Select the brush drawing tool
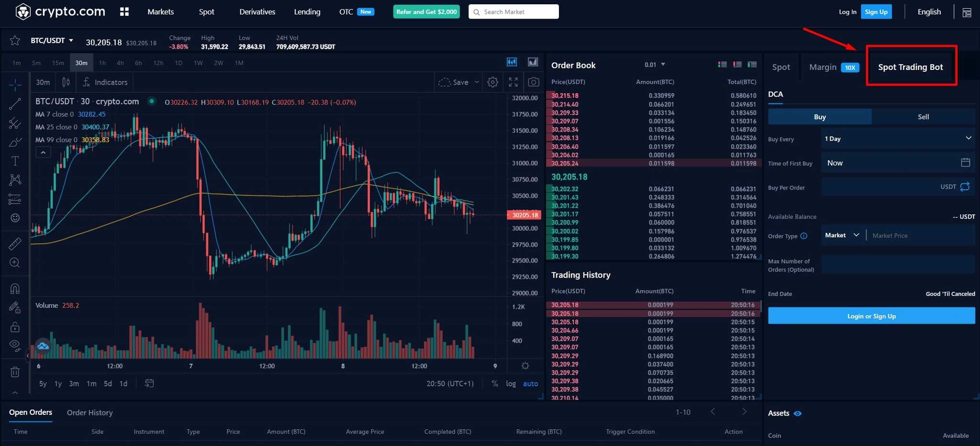Screen dimensions: 980x446 tap(15, 142)
